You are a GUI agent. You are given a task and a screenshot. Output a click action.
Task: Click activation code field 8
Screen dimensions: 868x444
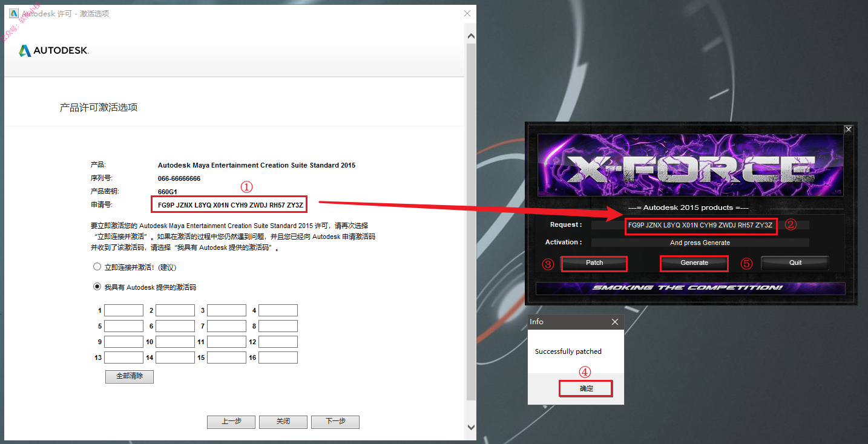(x=278, y=326)
